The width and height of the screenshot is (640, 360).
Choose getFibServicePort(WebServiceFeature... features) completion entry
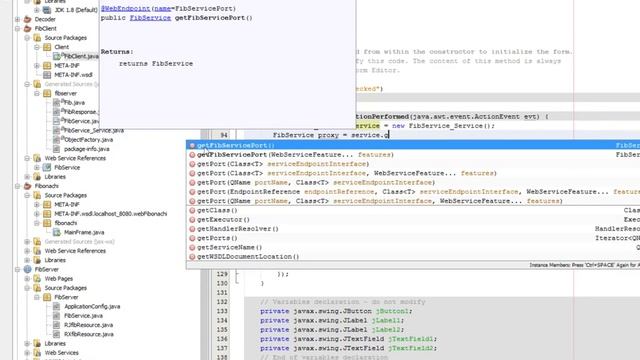click(413, 155)
